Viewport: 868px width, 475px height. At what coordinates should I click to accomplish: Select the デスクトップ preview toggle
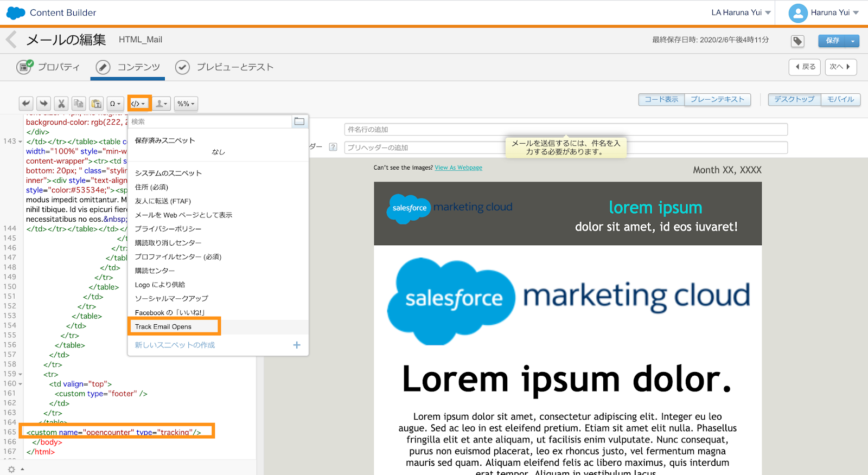pyautogui.click(x=794, y=99)
